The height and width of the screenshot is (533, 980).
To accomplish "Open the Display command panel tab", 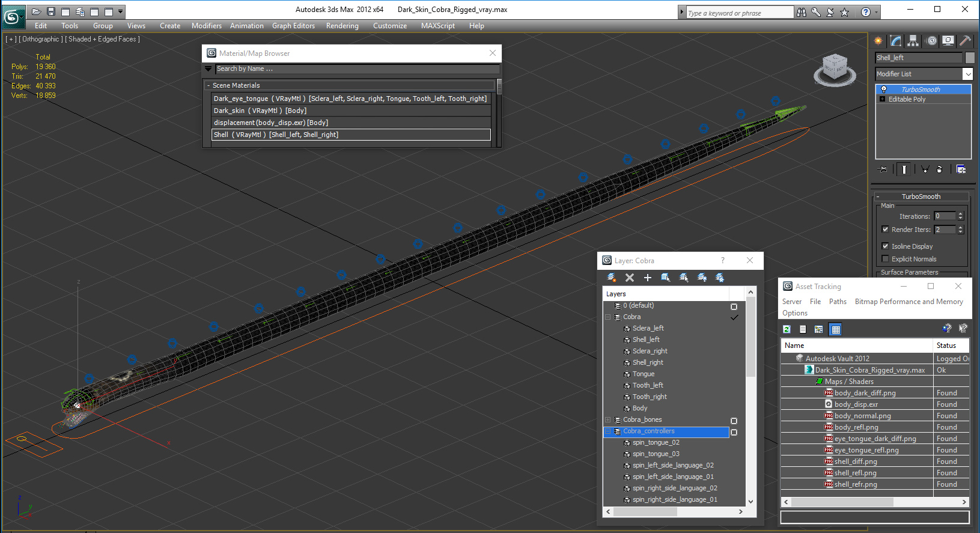I will pyautogui.click(x=948, y=41).
